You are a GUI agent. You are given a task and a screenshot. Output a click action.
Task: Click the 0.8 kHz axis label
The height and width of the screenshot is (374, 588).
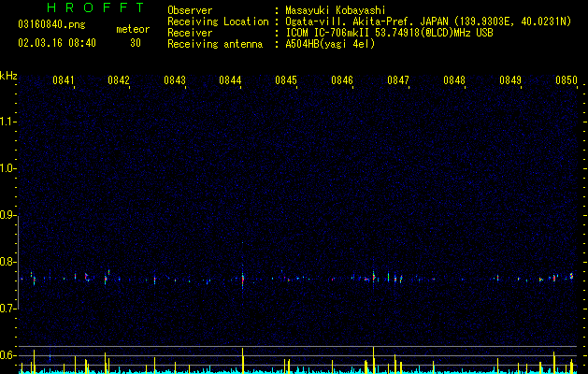click(x=7, y=262)
